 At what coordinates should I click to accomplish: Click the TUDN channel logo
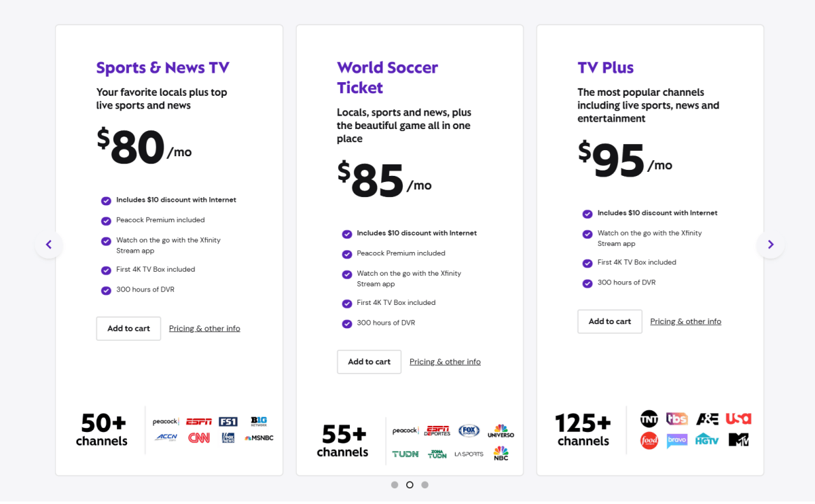[406, 453]
